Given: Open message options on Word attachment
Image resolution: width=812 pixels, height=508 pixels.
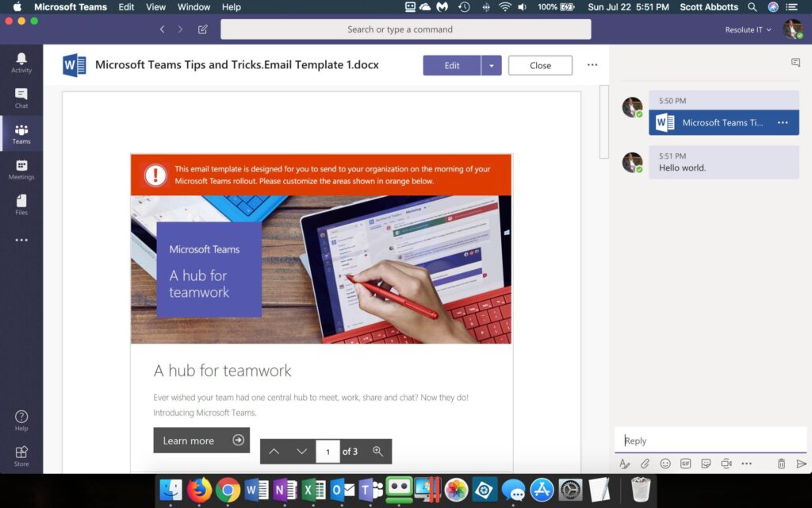Looking at the screenshot, I should click(x=783, y=123).
